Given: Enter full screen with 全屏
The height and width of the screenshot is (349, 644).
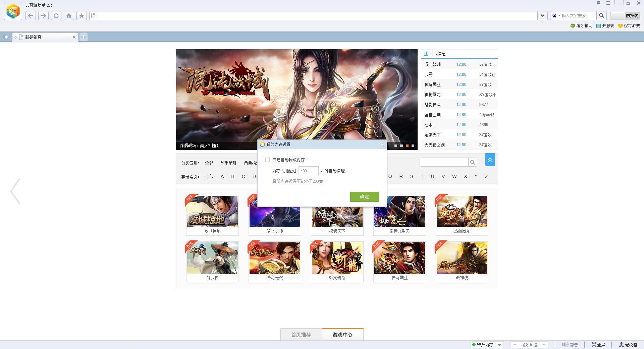Looking at the screenshot, I should coord(598,345).
